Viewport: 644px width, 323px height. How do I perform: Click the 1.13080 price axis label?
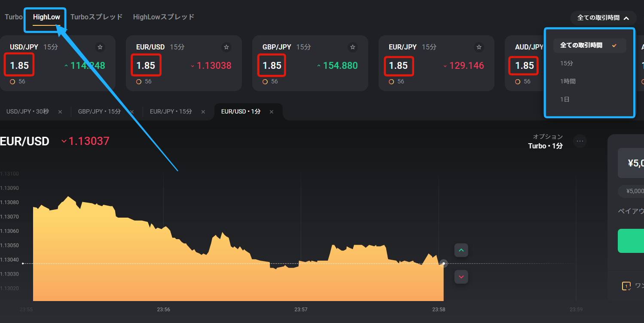pos(9,202)
